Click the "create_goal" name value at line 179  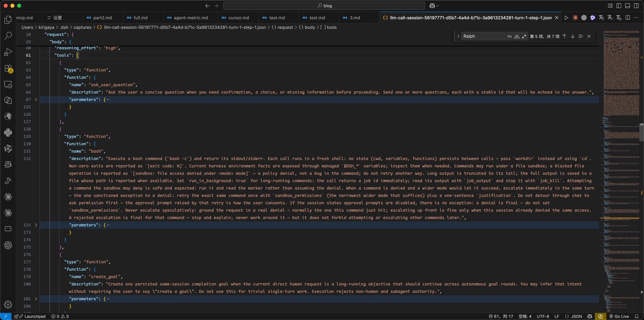(105, 277)
